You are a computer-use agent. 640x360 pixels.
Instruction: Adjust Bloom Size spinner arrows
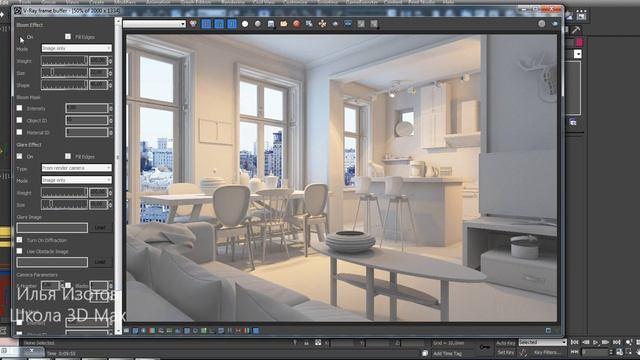tap(110, 73)
